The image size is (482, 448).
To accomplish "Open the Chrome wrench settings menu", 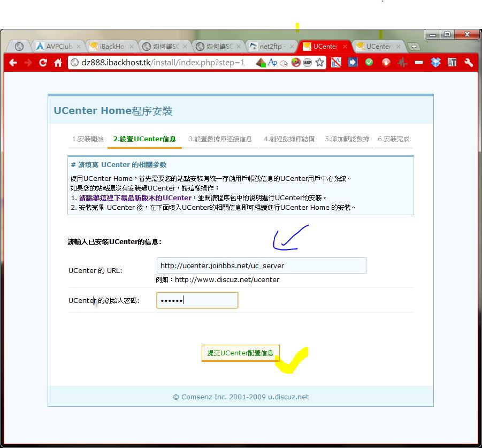I will click(x=469, y=63).
